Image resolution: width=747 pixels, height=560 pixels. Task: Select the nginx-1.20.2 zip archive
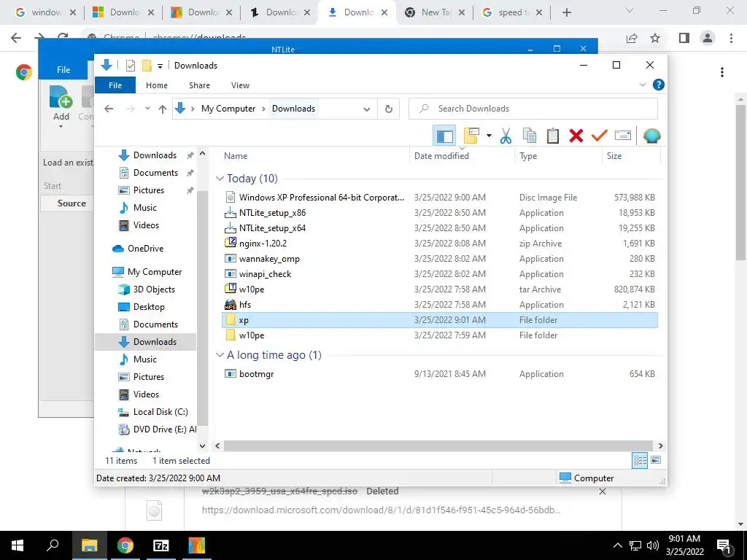(x=440, y=244)
